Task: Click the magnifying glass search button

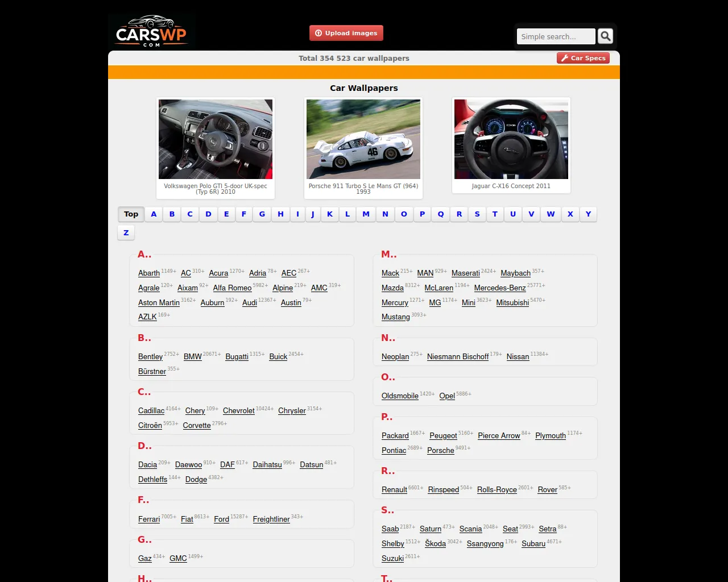Action: pos(606,36)
